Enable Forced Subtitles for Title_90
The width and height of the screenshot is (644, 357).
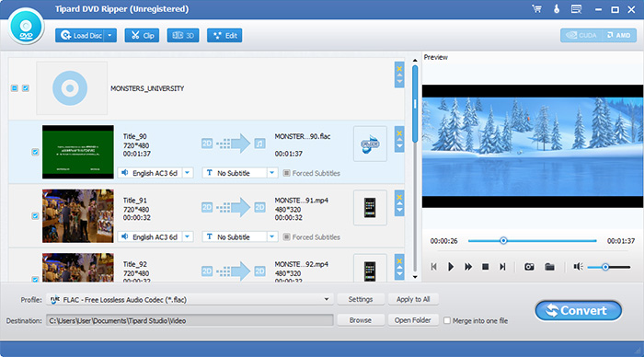click(287, 173)
